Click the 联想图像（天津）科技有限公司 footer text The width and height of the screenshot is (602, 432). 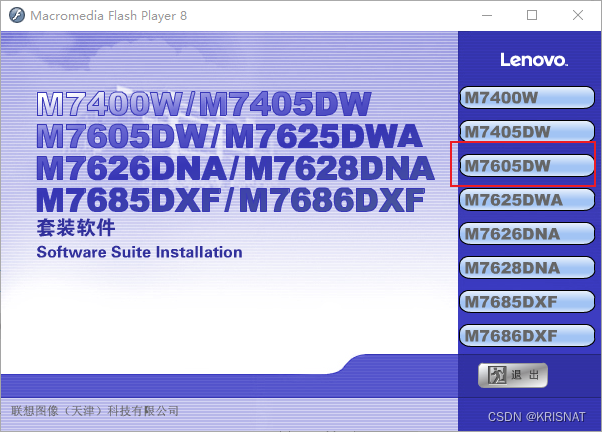95,411
